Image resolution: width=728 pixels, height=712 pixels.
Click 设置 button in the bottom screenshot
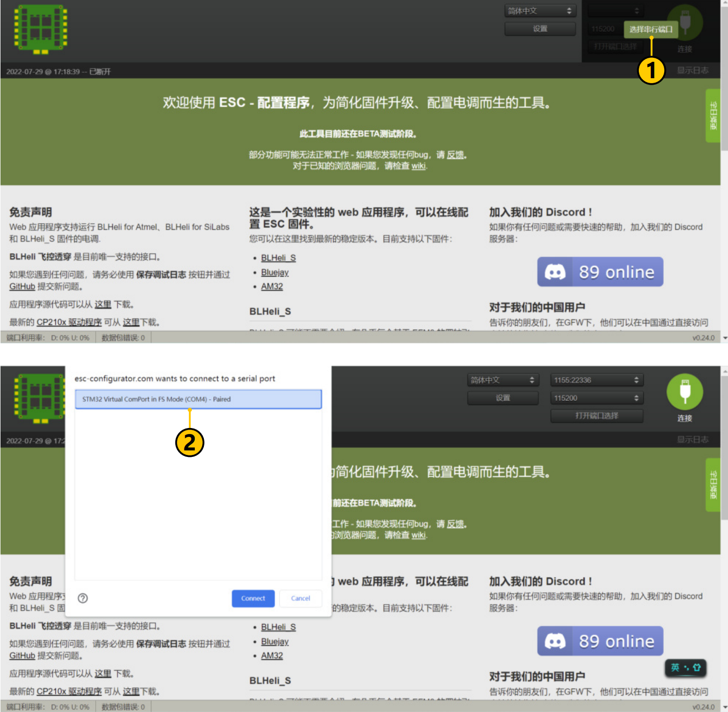(x=503, y=398)
